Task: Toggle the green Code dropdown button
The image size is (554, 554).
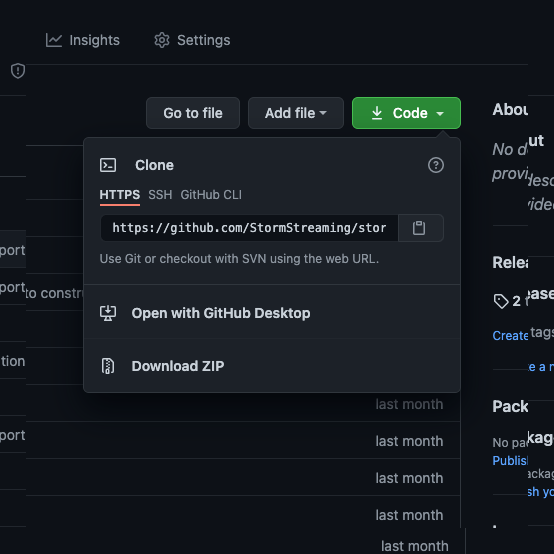Action: [406, 113]
